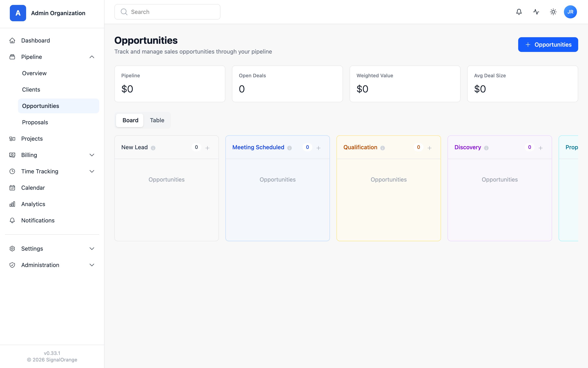Expand the Administration section chevron
The width and height of the screenshot is (588, 368).
pos(92,265)
